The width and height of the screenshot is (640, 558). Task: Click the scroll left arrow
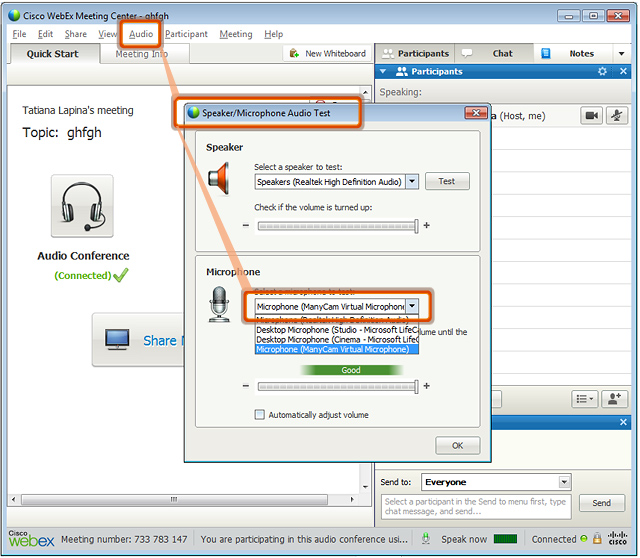13,500
